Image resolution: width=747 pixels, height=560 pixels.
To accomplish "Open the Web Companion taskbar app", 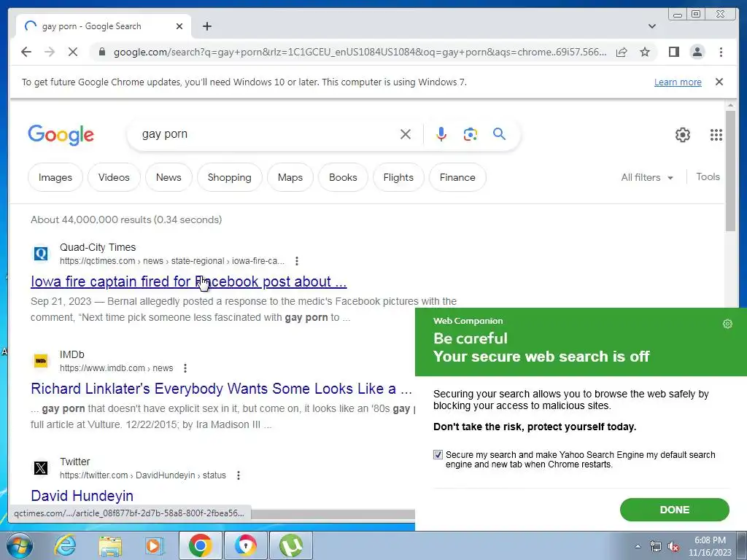I will click(x=245, y=545).
